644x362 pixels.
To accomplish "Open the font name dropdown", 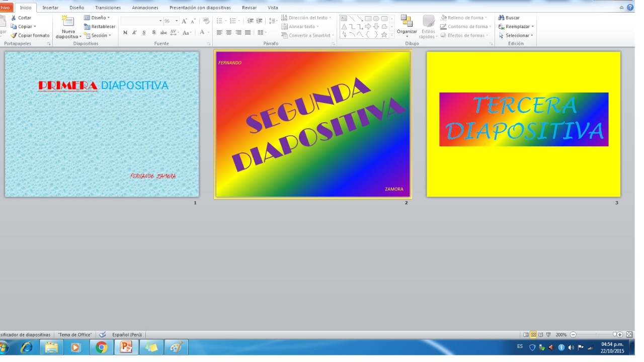I will [x=160, y=21].
